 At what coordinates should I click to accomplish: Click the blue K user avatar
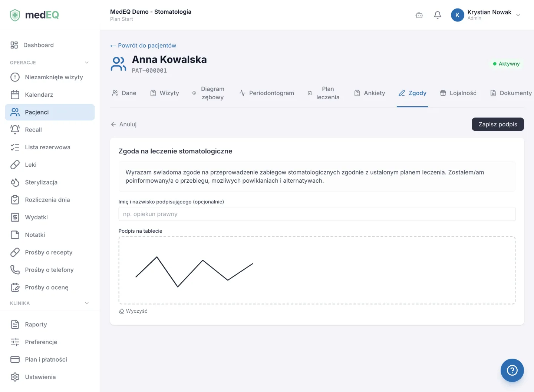pyautogui.click(x=457, y=15)
